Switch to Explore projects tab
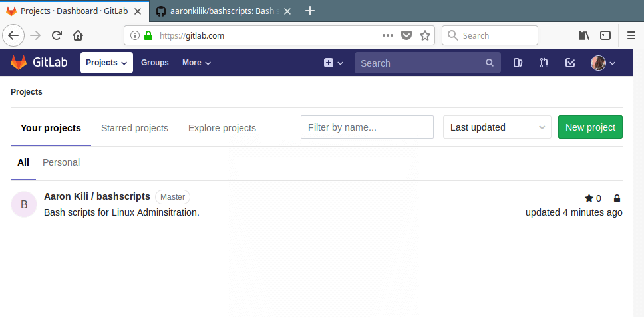The height and width of the screenshot is (317, 644). click(x=222, y=128)
